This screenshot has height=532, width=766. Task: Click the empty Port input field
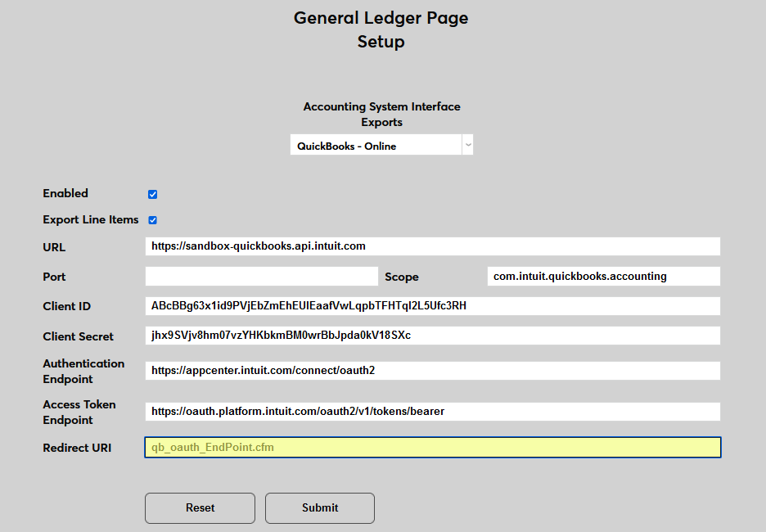[262, 276]
